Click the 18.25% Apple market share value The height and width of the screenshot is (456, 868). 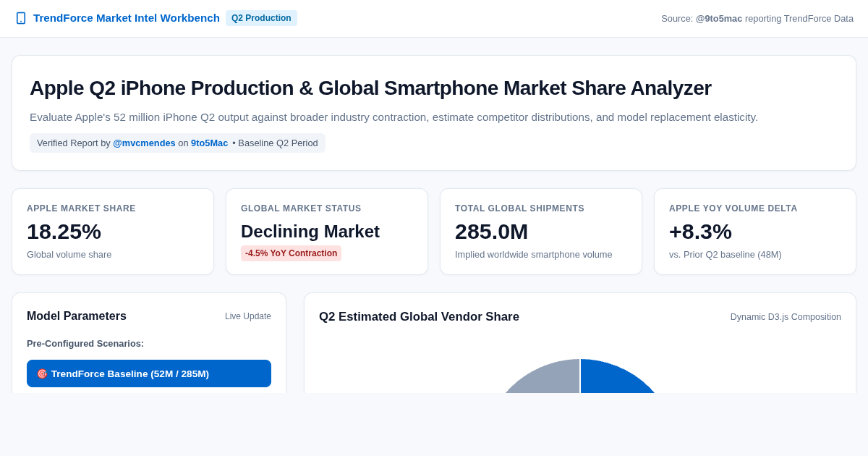[64, 232]
